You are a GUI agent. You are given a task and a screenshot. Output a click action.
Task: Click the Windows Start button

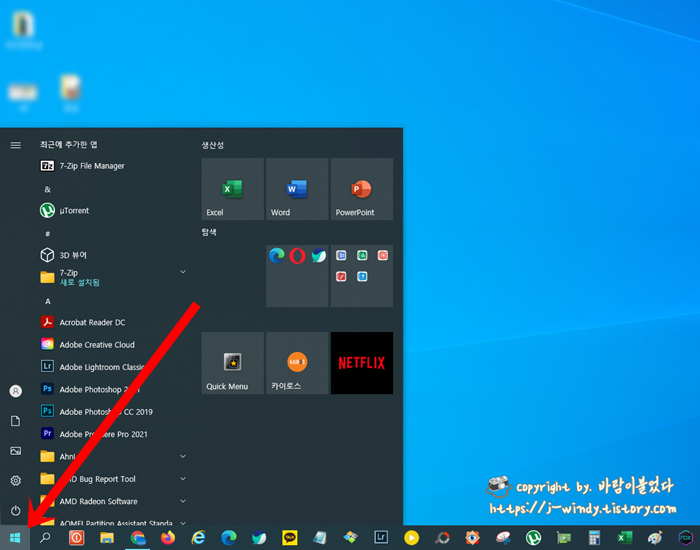(15, 538)
